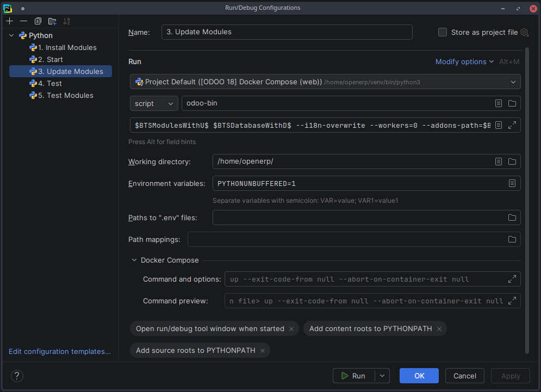Viewport: 541px width, 392px height.
Task: Collapse the Python configurations tree node
Action: coord(11,35)
